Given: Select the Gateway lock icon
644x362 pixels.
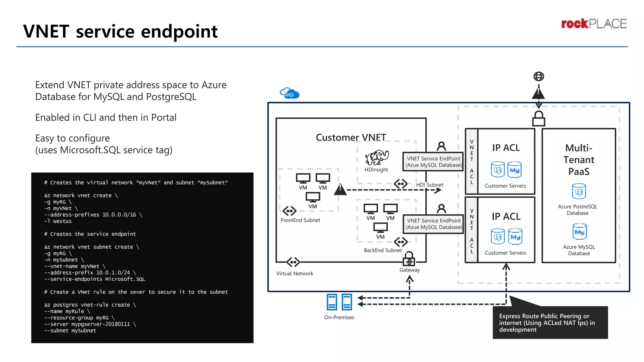Looking at the screenshot, I should [409, 259].
